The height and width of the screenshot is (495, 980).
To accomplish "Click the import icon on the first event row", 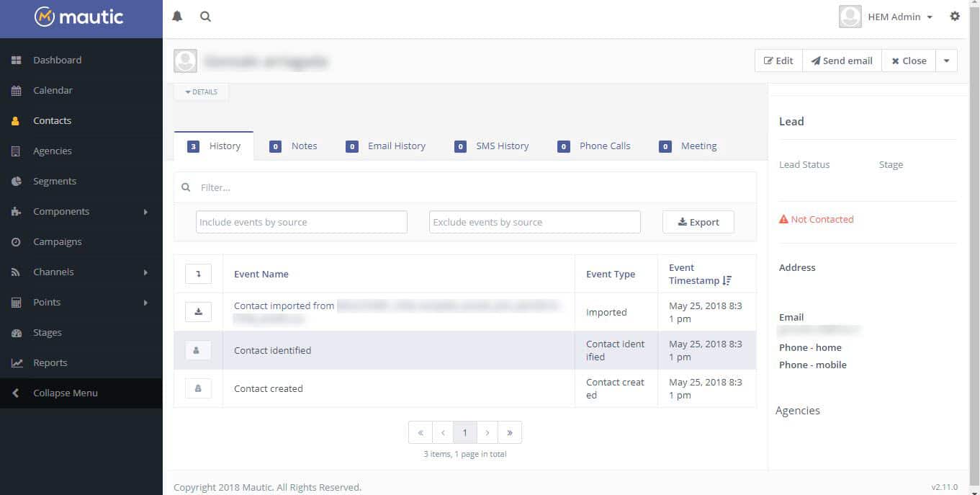I will [198, 311].
